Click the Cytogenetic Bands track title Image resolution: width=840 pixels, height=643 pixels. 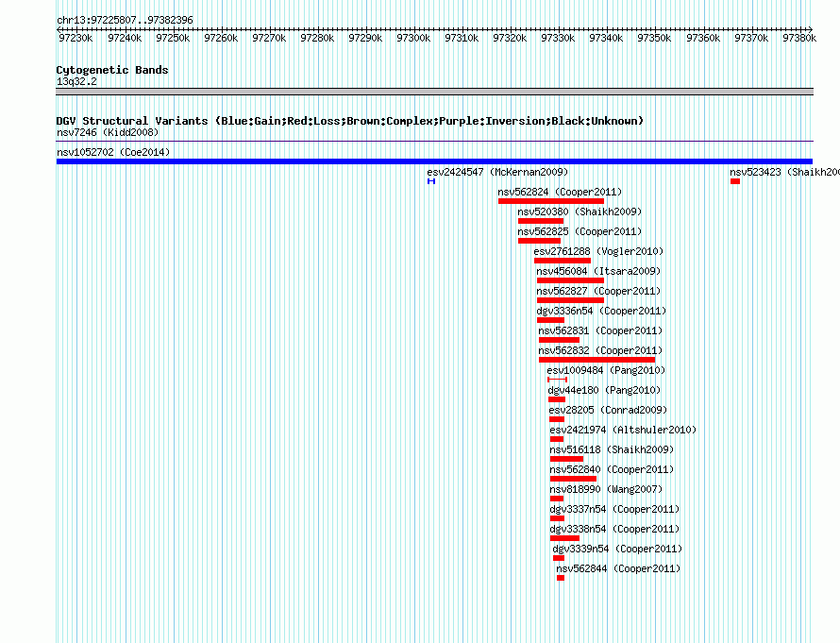coord(112,70)
